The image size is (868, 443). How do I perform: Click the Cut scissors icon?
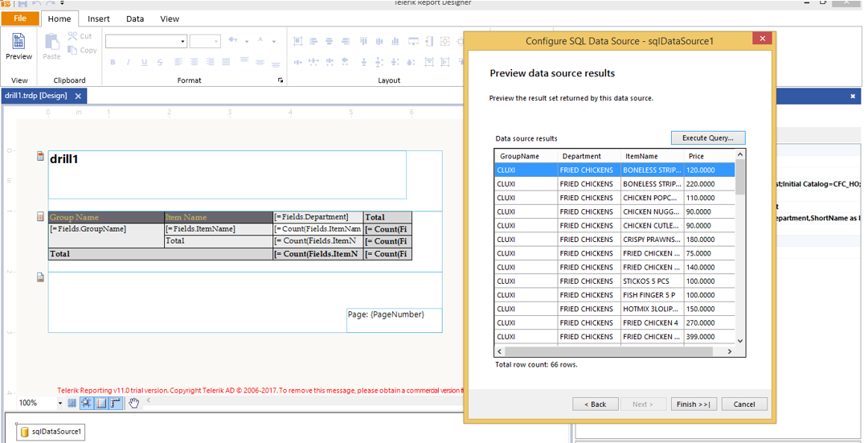(72, 36)
